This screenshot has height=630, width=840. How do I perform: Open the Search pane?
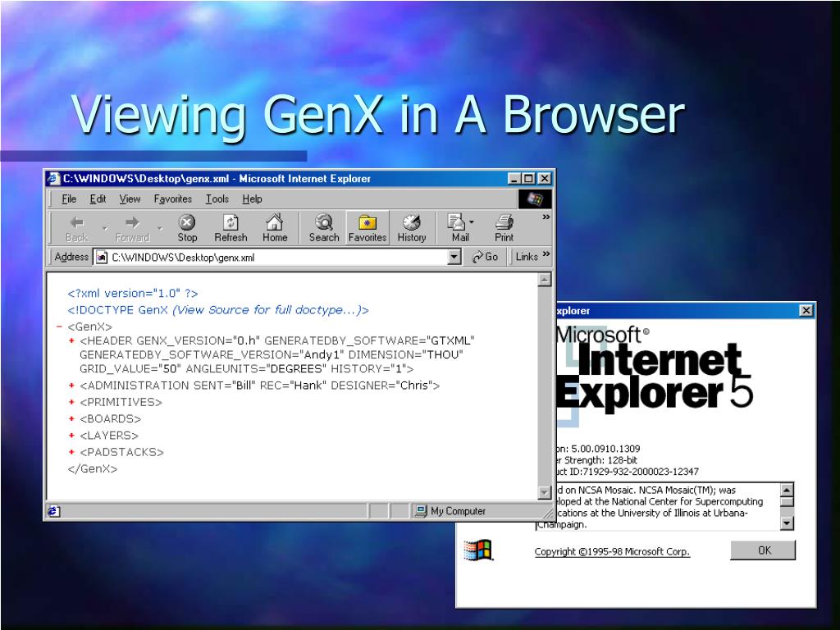323,228
